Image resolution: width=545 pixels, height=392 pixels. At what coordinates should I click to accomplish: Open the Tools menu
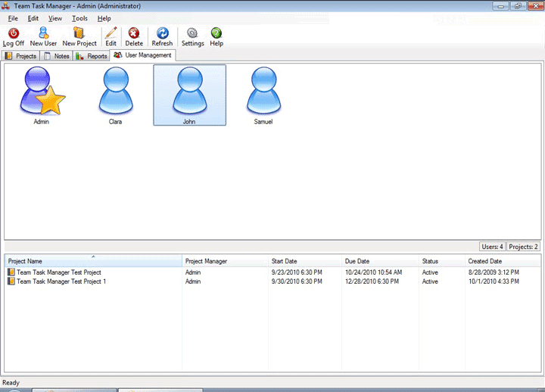tap(79, 18)
